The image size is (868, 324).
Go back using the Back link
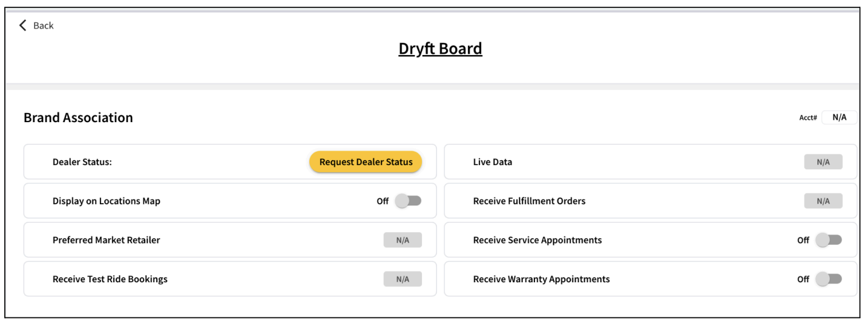click(x=36, y=25)
